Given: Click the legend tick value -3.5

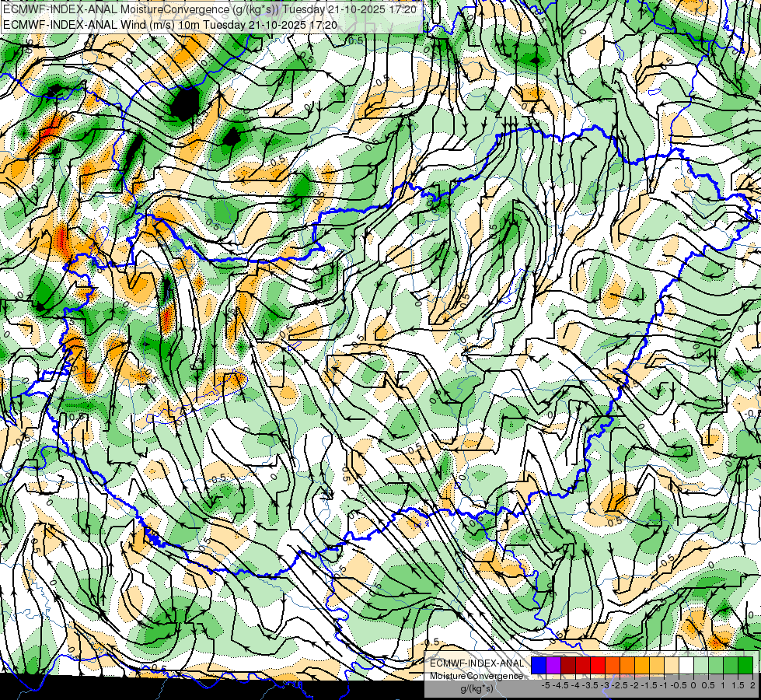Looking at the screenshot, I should (590, 685).
